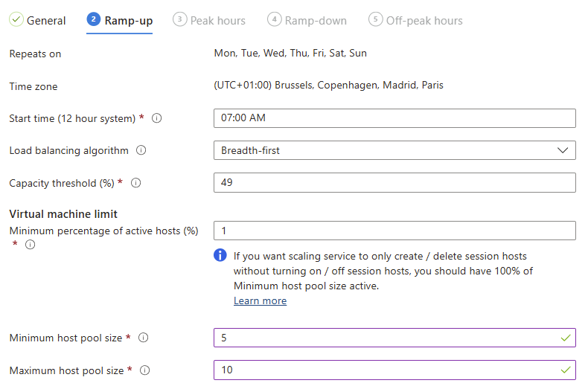Image resolution: width=588 pixels, height=386 pixels.
Task: Click the Maximum host pool size field
Action: point(394,370)
